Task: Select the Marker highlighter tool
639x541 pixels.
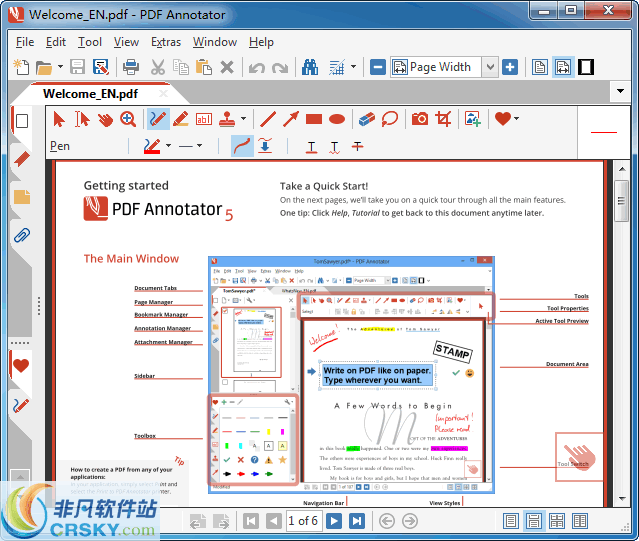Action: tap(181, 119)
